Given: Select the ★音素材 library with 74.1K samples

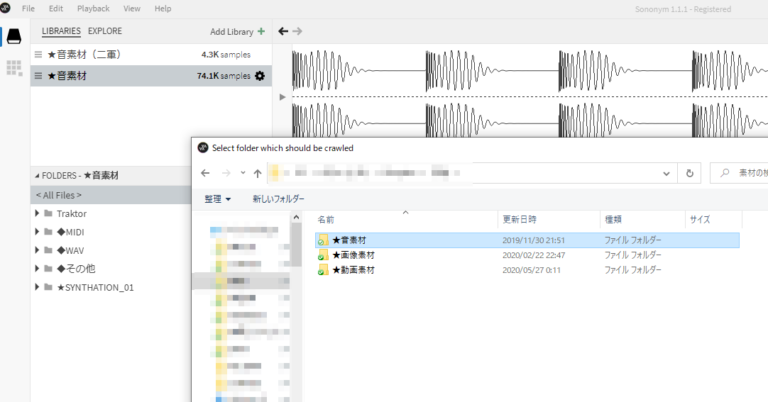Looking at the screenshot, I should (x=151, y=76).
